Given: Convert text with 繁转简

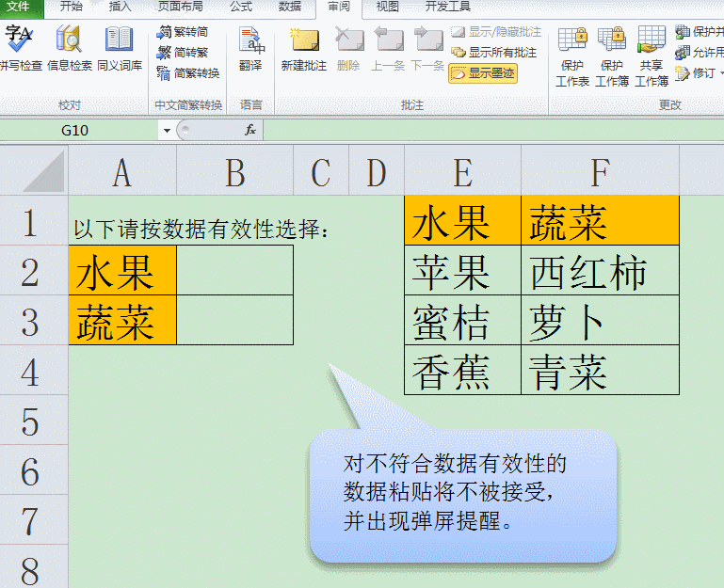Looking at the screenshot, I should pos(183,32).
